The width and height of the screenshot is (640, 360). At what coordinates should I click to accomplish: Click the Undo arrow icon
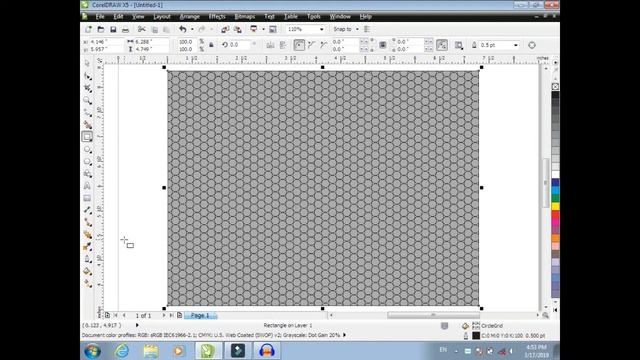[183, 29]
